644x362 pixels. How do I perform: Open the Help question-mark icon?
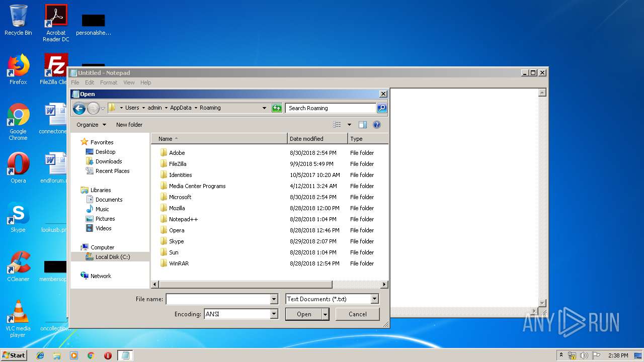pyautogui.click(x=377, y=125)
